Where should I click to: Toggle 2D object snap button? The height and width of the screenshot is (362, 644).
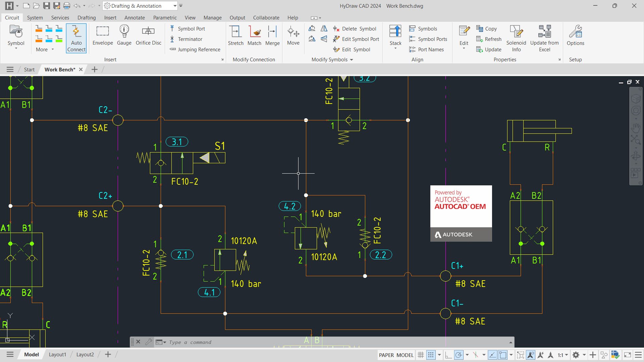pyautogui.click(x=502, y=355)
